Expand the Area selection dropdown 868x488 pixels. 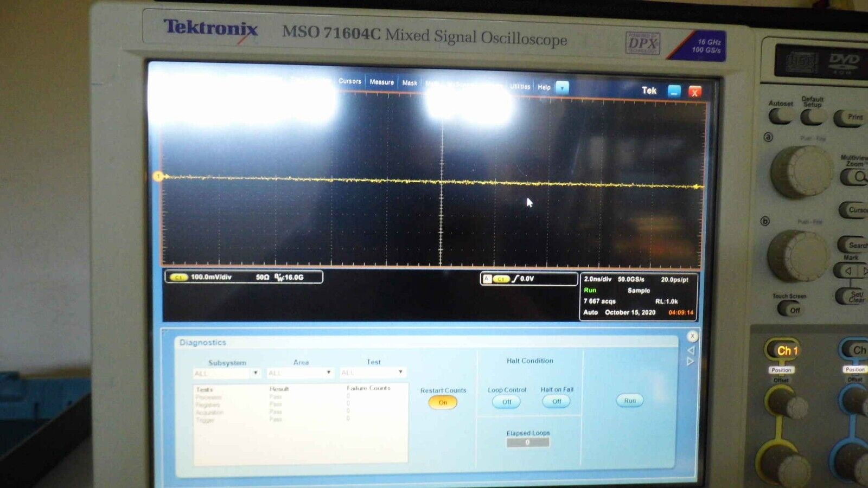(x=328, y=373)
